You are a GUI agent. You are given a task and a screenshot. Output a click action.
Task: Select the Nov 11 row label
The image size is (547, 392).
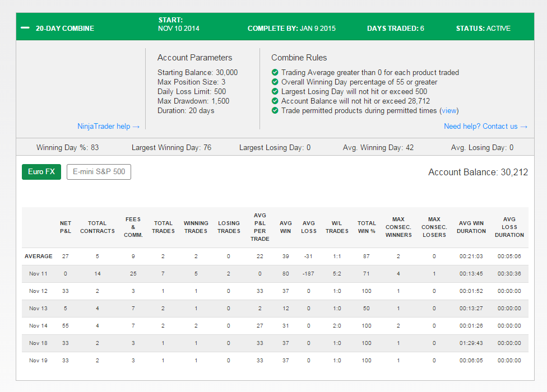tap(38, 273)
